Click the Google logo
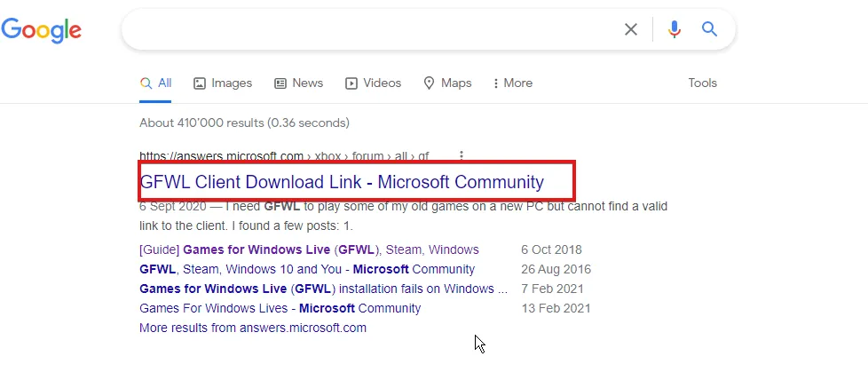 coord(41,29)
